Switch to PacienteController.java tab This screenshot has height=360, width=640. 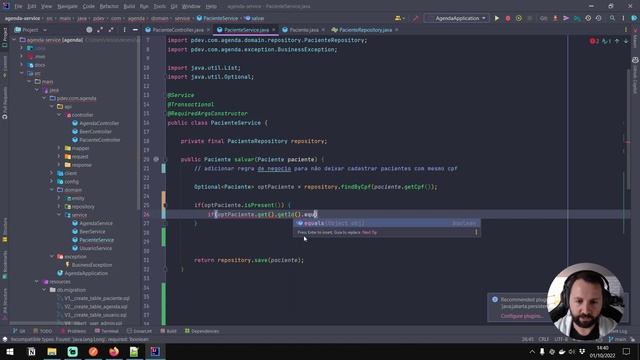click(x=178, y=30)
